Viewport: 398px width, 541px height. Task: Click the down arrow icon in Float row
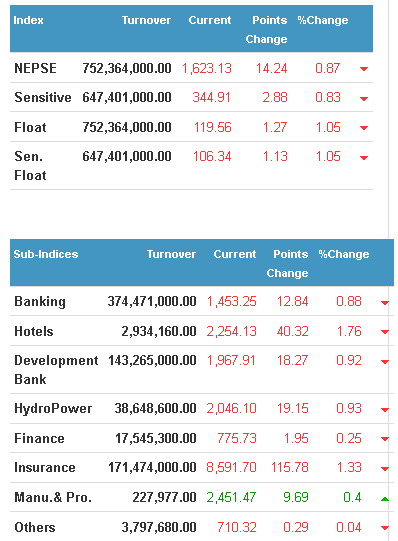364,128
